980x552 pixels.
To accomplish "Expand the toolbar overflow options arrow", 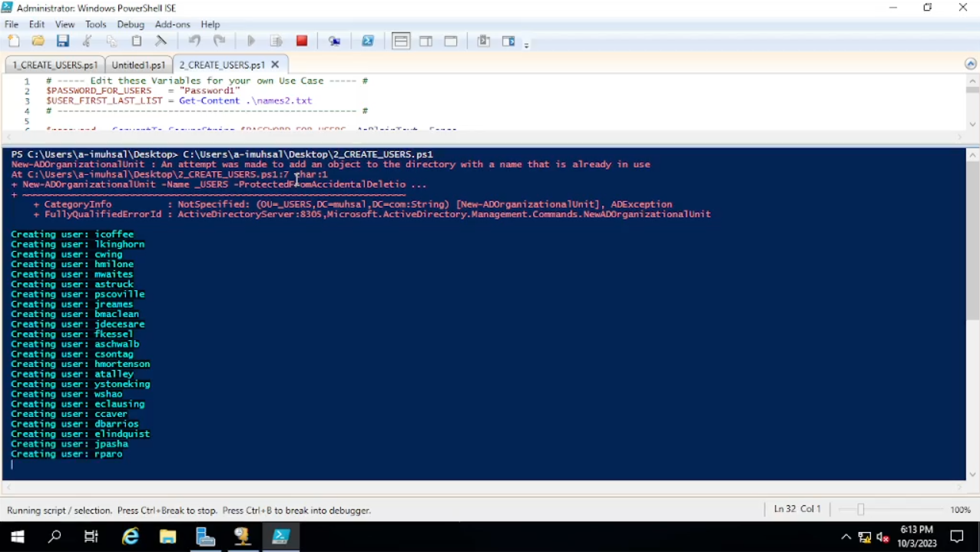I will click(x=526, y=46).
